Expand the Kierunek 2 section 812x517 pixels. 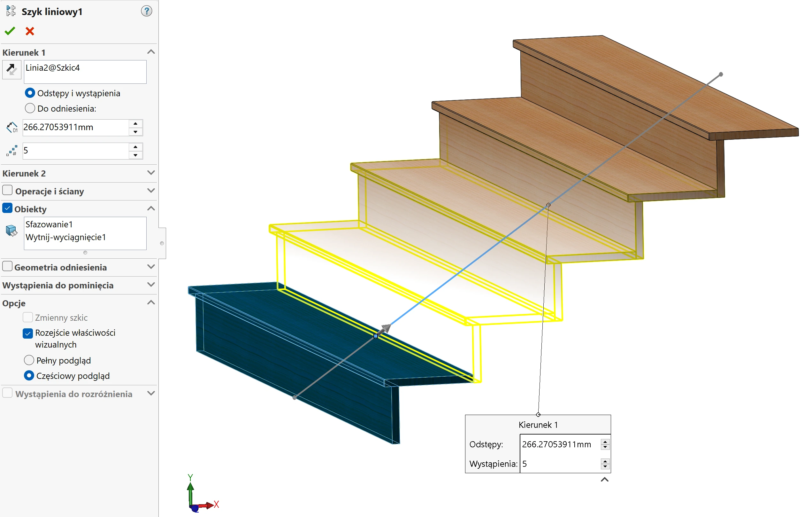151,173
